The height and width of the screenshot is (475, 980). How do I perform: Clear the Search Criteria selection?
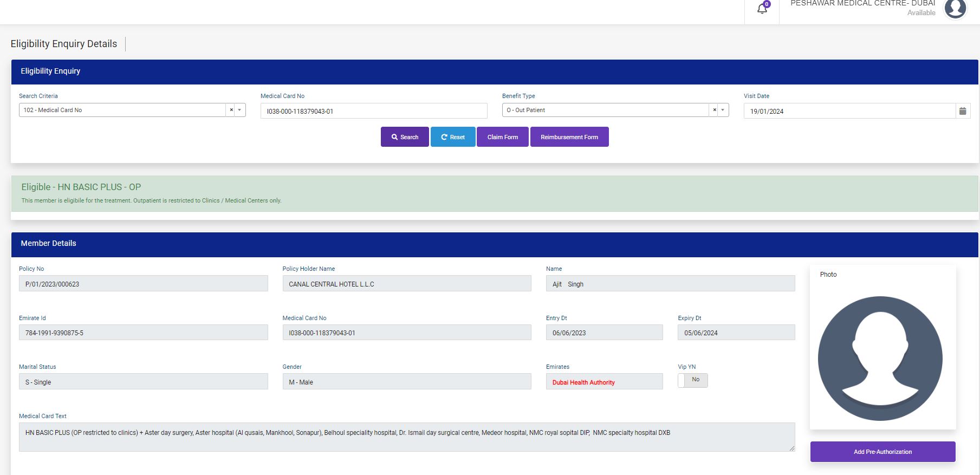tap(231, 110)
